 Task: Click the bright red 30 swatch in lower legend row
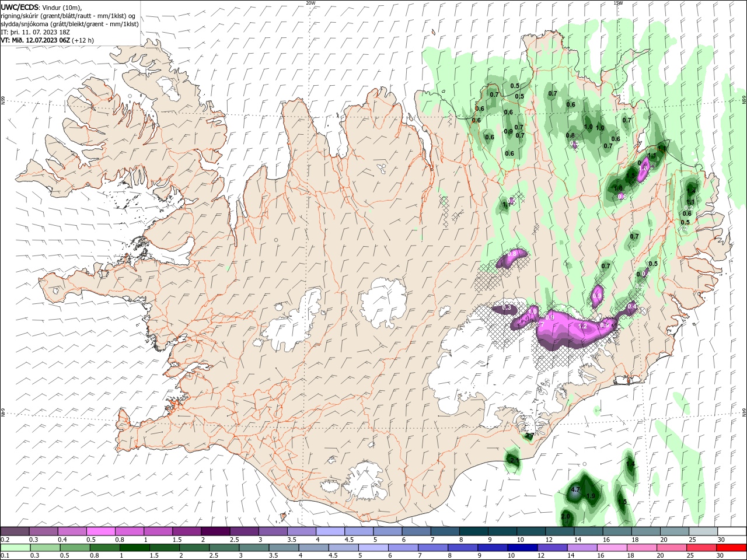coord(731,548)
